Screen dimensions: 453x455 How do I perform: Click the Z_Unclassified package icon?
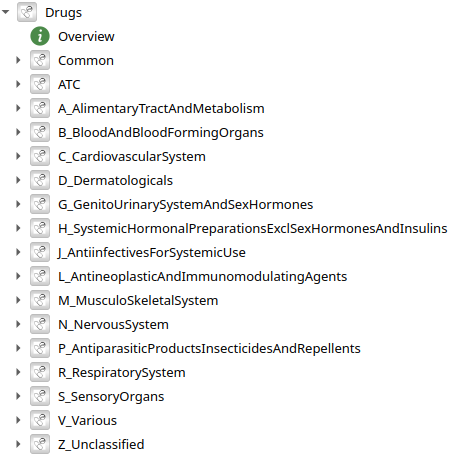click(40, 444)
